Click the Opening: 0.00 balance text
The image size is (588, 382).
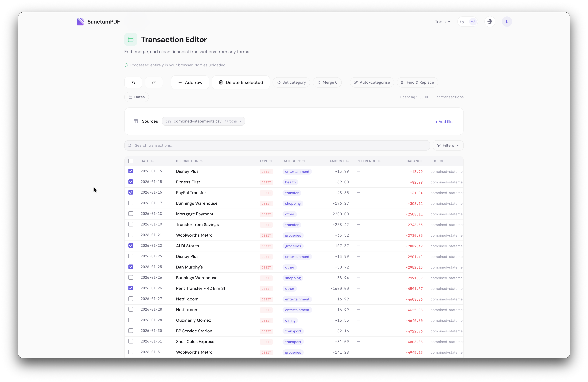point(414,97)
